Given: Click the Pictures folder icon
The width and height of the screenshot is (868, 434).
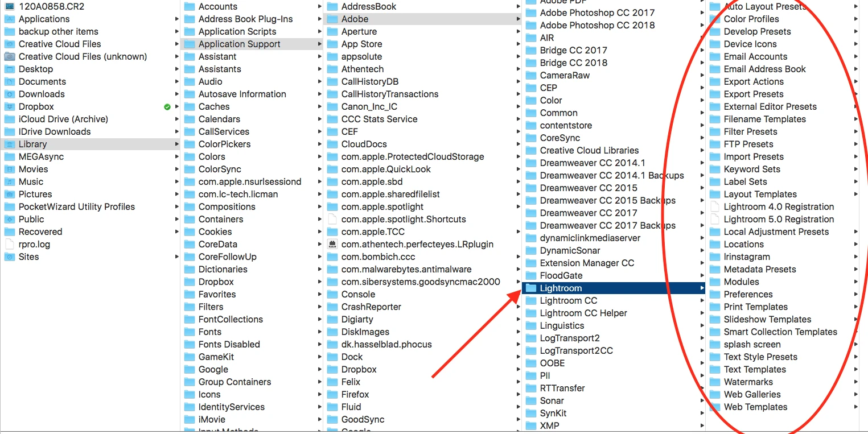Looking at the screenshot, I should tap(9, 194).
